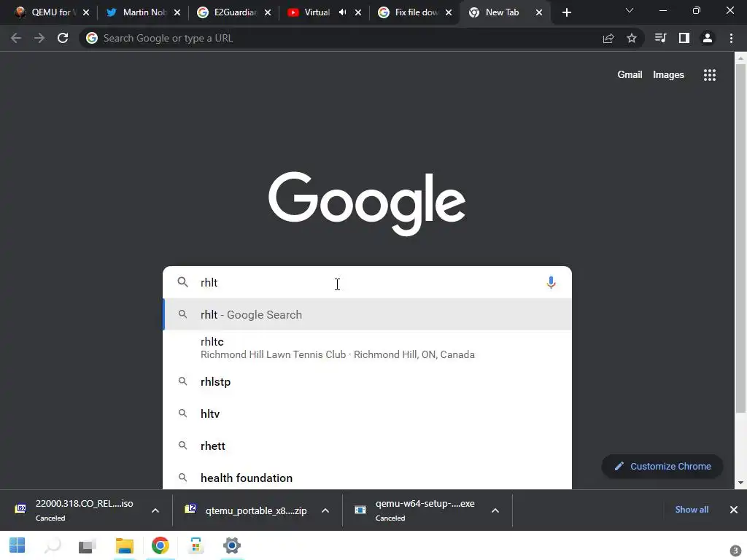Open the notification count badge

[x=735, y=551]
